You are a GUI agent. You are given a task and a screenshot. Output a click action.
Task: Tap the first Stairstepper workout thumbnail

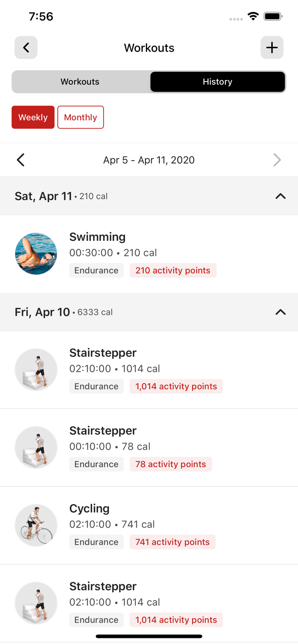pyautogui.click(x=36, y=369)
